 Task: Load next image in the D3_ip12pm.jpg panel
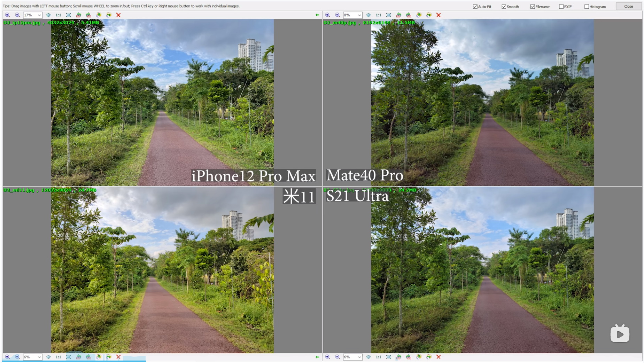click(x=109, y=15)
